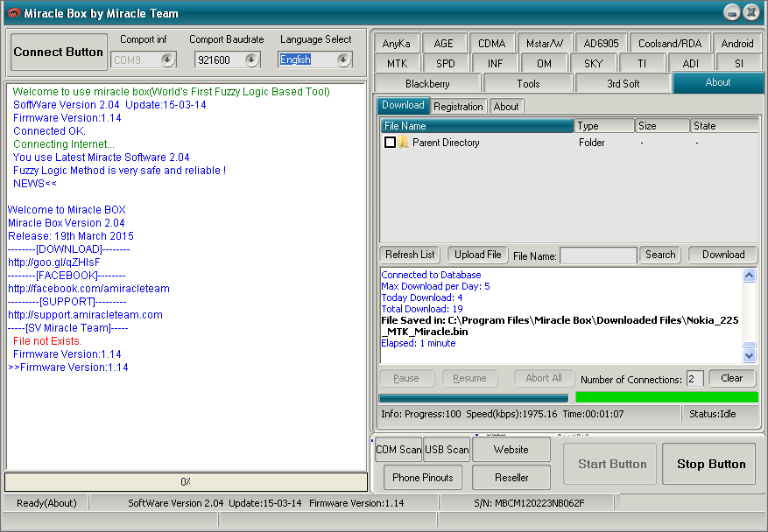This screenshot has height=532, width=768.
Task: Open the Tools tab
Action: click(528, 84)
